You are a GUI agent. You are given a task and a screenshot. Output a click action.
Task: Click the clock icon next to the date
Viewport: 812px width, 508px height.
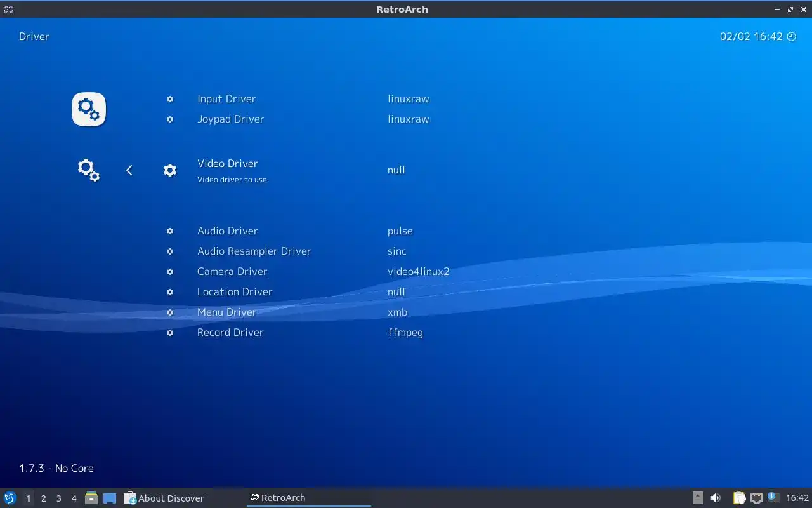[791, 37]
